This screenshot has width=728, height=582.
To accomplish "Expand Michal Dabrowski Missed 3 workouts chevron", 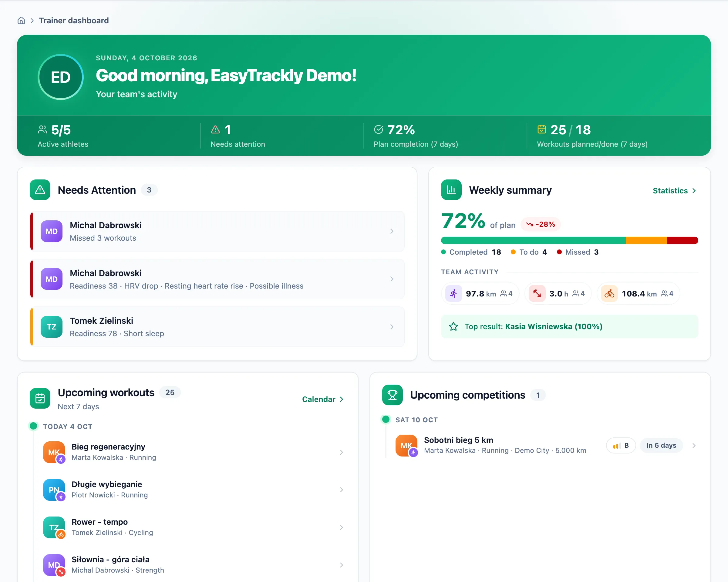I will (392, 232).
